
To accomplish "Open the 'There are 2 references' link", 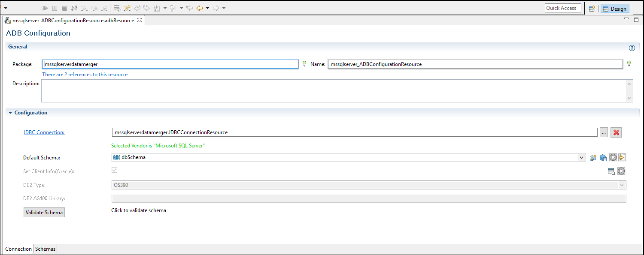I will (85, 75).
